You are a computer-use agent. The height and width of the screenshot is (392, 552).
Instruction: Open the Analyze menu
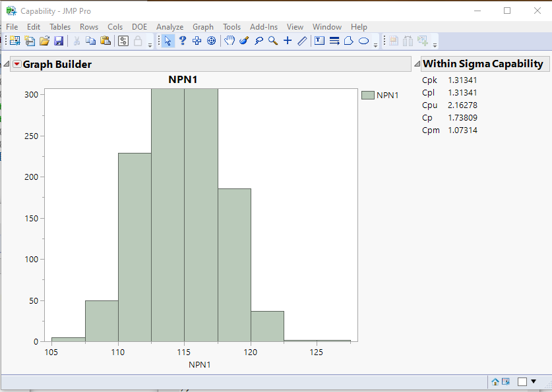pyautogui.click(x=169, y=27)
